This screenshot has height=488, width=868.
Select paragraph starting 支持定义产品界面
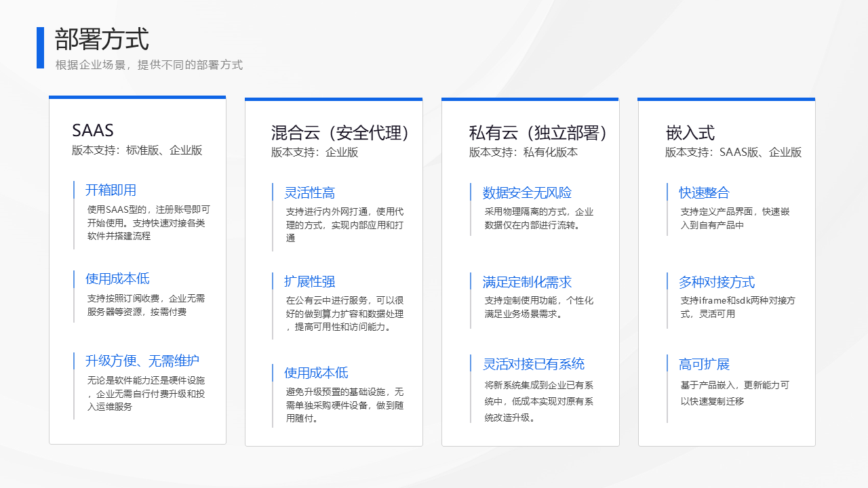click(x=735, y=218)
